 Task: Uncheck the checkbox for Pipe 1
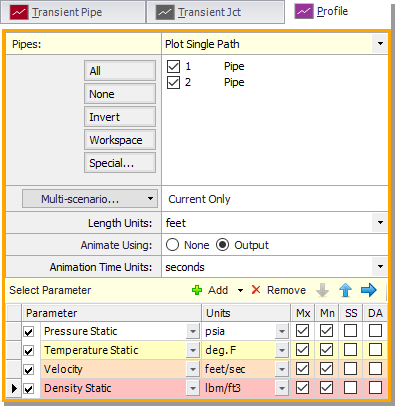point(173,66)
